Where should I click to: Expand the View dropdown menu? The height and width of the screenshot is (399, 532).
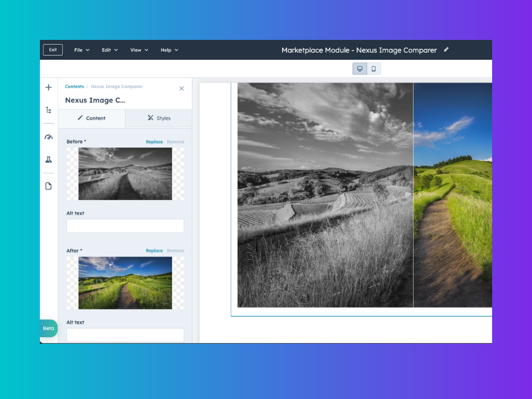tap(139, 50)
